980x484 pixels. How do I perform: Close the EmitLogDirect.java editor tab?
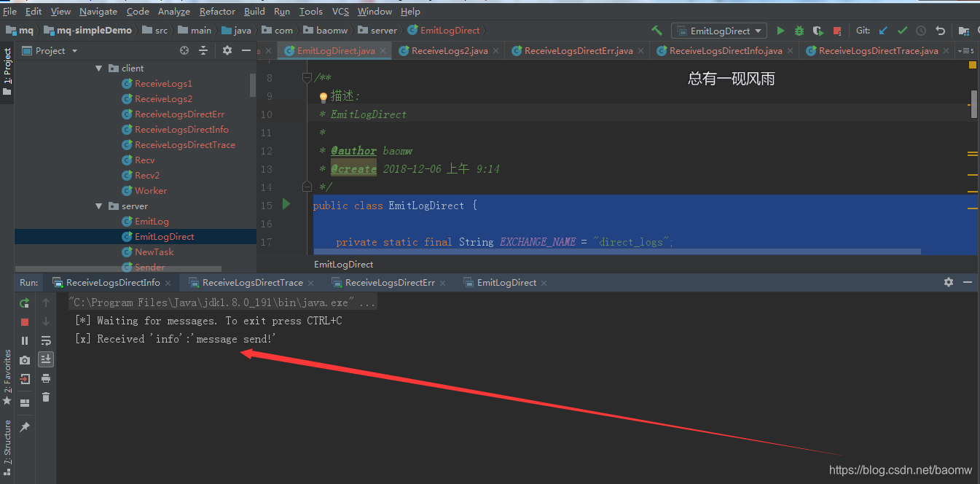383,51
